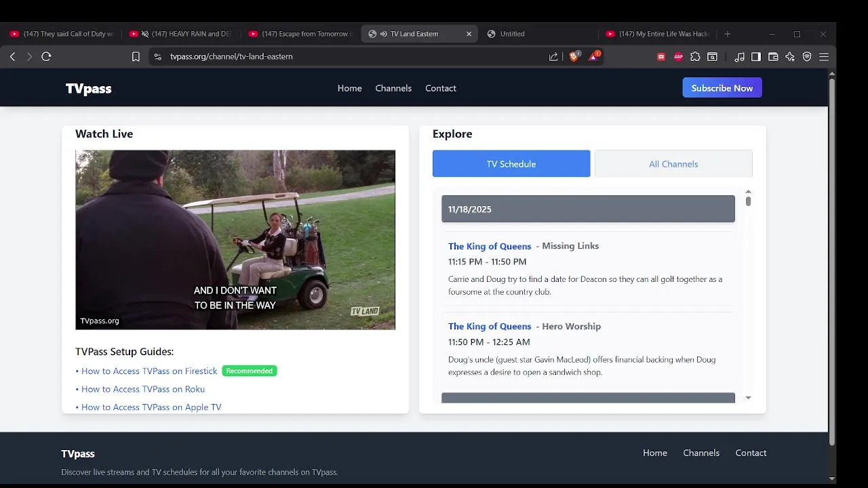Open Contact in the top navigation

441,88
